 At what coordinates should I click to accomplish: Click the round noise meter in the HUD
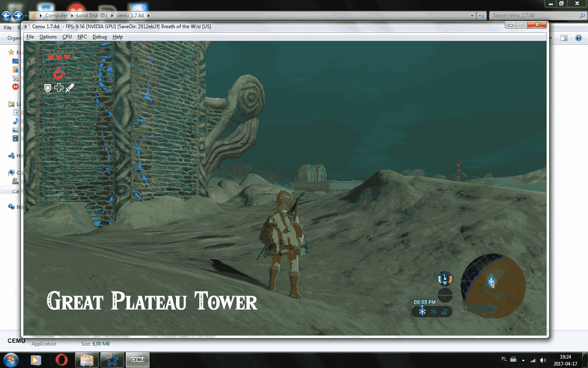445,295
